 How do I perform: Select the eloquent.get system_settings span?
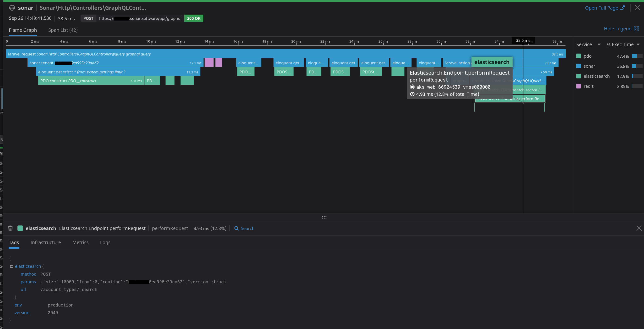pyautogui.click(x=118, y=72)
